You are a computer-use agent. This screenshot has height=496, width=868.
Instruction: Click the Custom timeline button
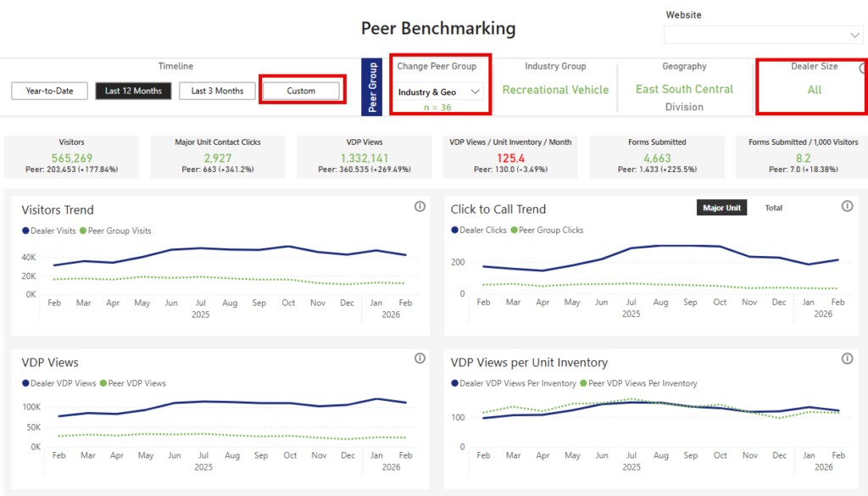pos(301,91)
